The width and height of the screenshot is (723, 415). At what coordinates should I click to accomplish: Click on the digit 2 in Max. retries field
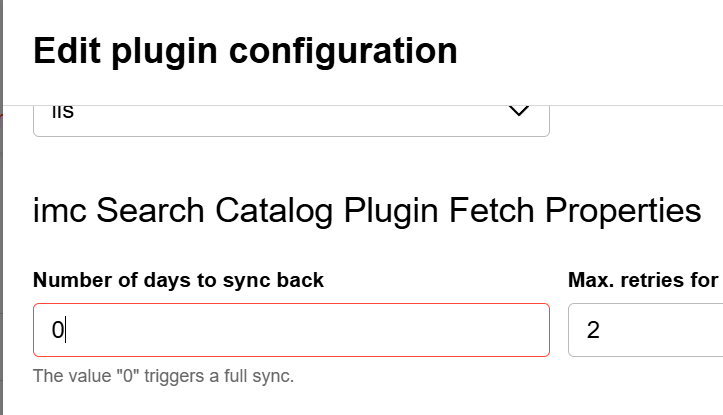pyautogui.click(x=593, y=330)
